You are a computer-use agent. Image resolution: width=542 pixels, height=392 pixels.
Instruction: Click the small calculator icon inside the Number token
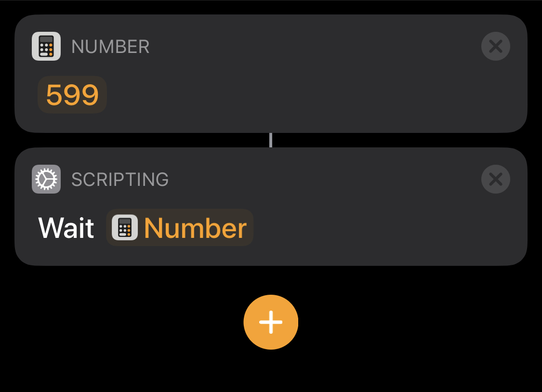125,228
